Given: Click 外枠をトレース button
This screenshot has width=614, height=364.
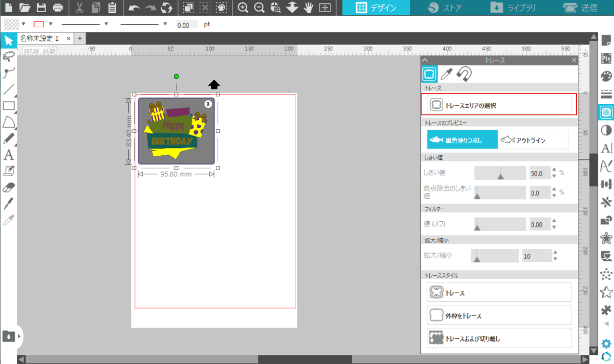Looking at the screenshot, I should [x=499, y=315].
